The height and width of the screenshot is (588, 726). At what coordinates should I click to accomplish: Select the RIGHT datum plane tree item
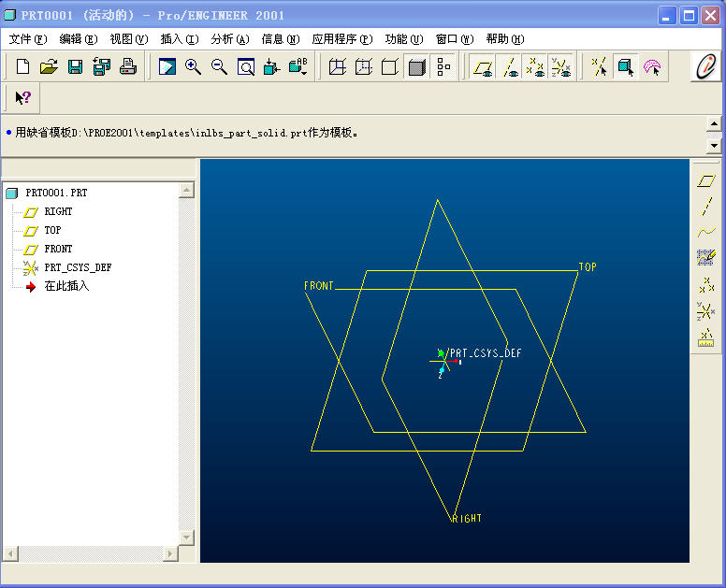(58, 212)
